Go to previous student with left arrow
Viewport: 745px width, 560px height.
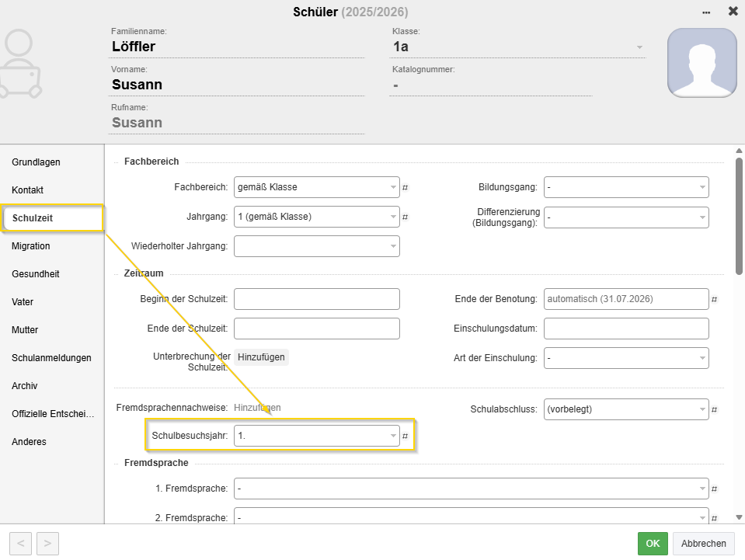21,544
